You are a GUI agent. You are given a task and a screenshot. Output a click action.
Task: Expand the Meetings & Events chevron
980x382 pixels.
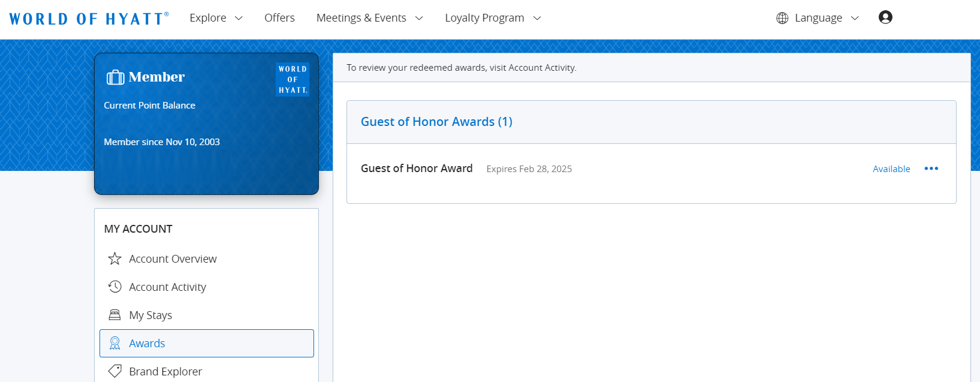[419, 18]
